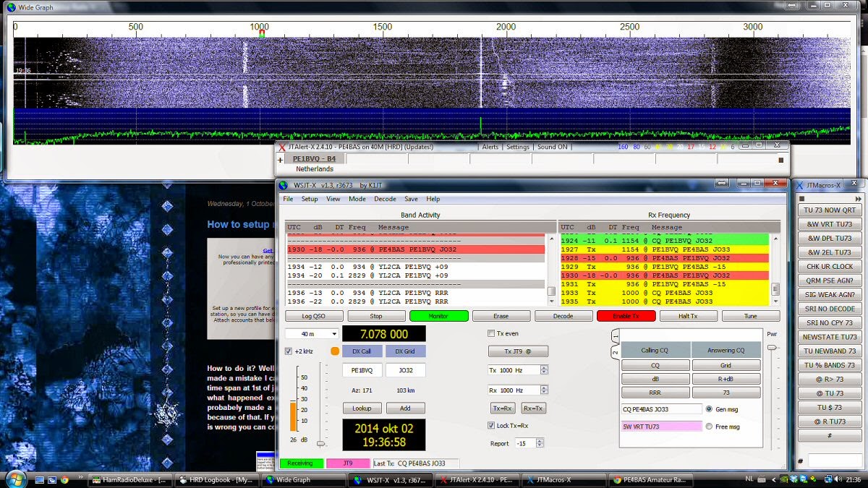The width and height of the screenshot is (868, 488).
Task: Click the double-arrow icon in JTMacros-X
Action: (x=859, y=198)
